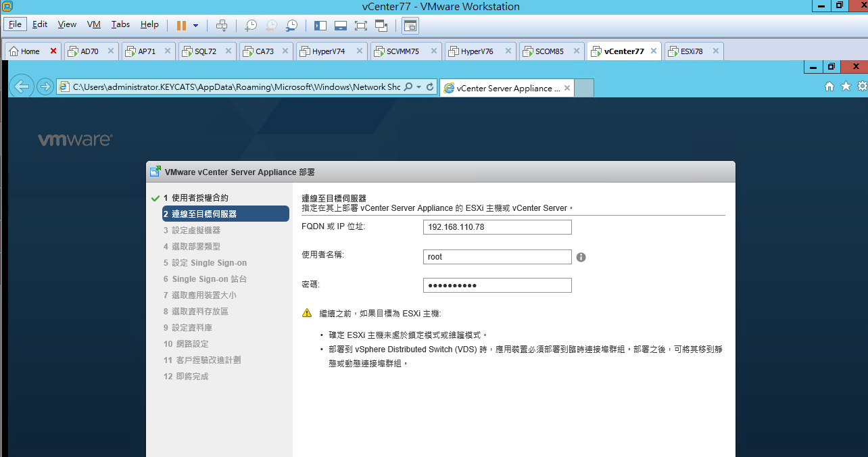Go to the Internet Explorer home page
This screenshot has width=868, height=457.
[829, 87]
